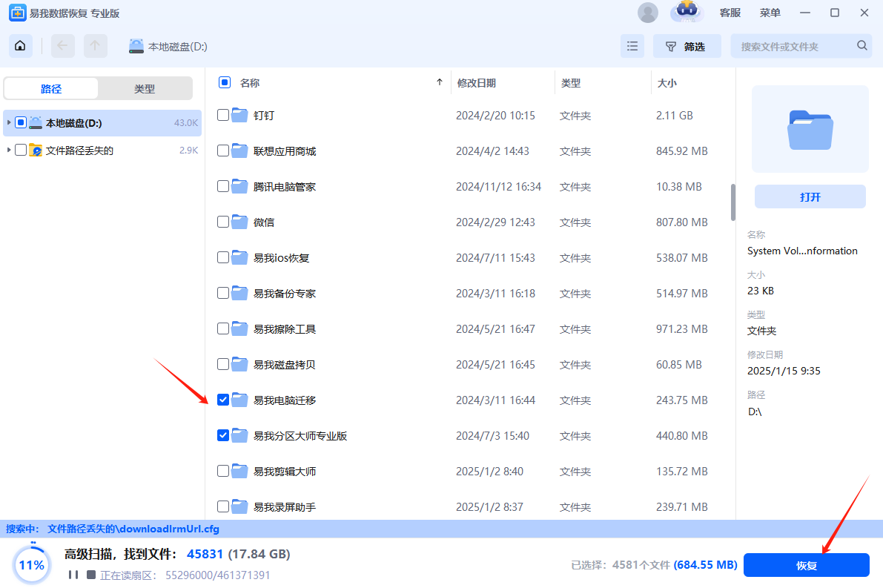Click the 本地磁盘(D:) breadcrumb path
Screen dimensions: 883x588
click(177, 47)
